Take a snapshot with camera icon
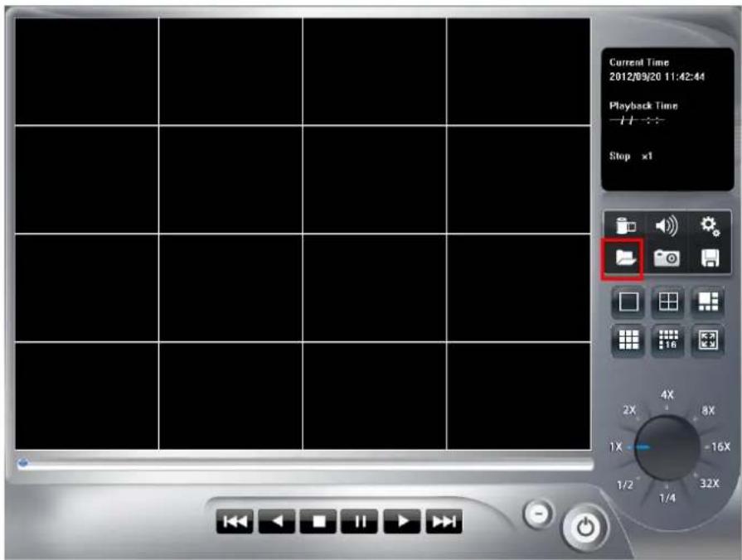Viewport: 742px width, 560px height. click(667, 258)
